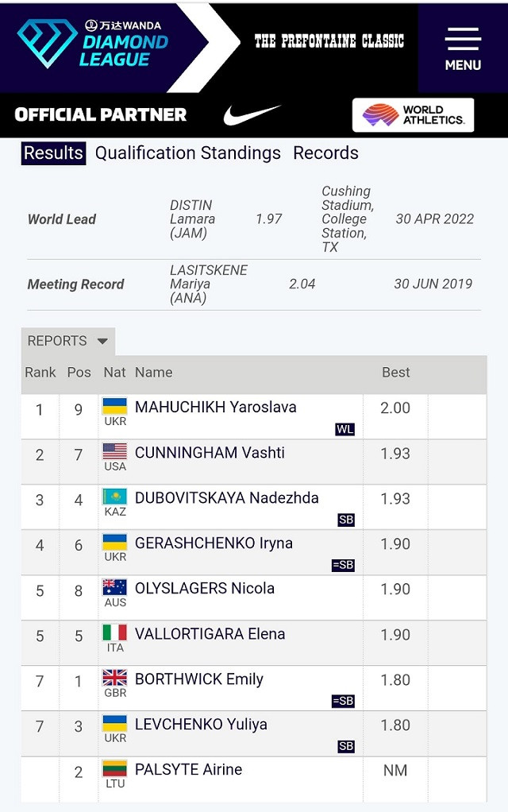The height and width of the screenshot is (812, 508).
Task: Click the Lithuania flag beside PALSYTE
Action: tap(115, 768)
